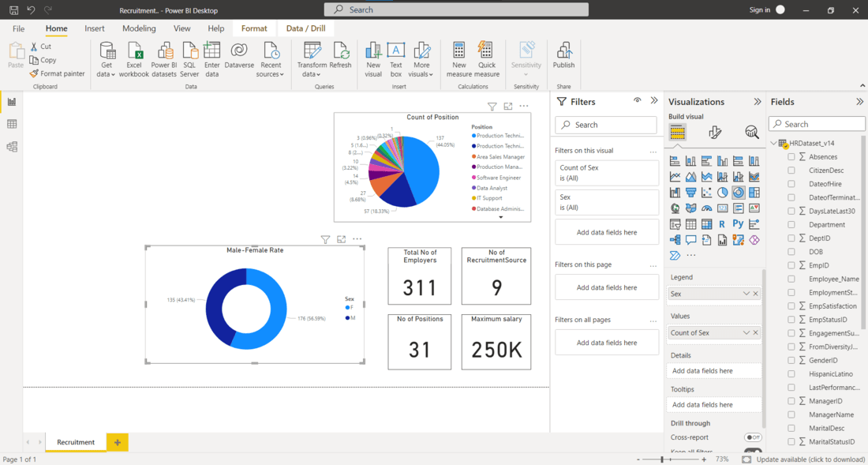Insert a New visual
868x465 pixels.
click(x=373, y=60)
